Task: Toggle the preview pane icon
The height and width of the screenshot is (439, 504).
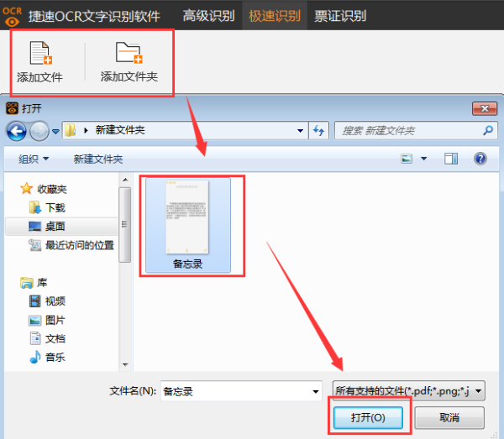Action: coord(451,159)
